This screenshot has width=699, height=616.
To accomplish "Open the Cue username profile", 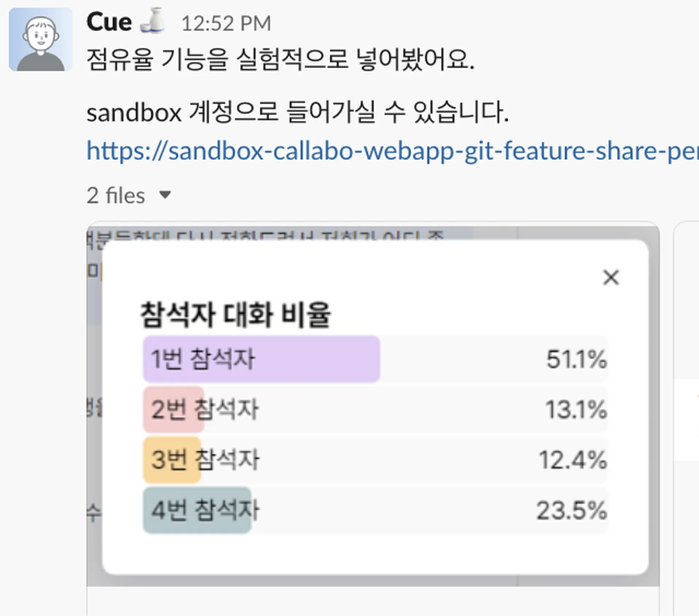I will tap(109, 22).
